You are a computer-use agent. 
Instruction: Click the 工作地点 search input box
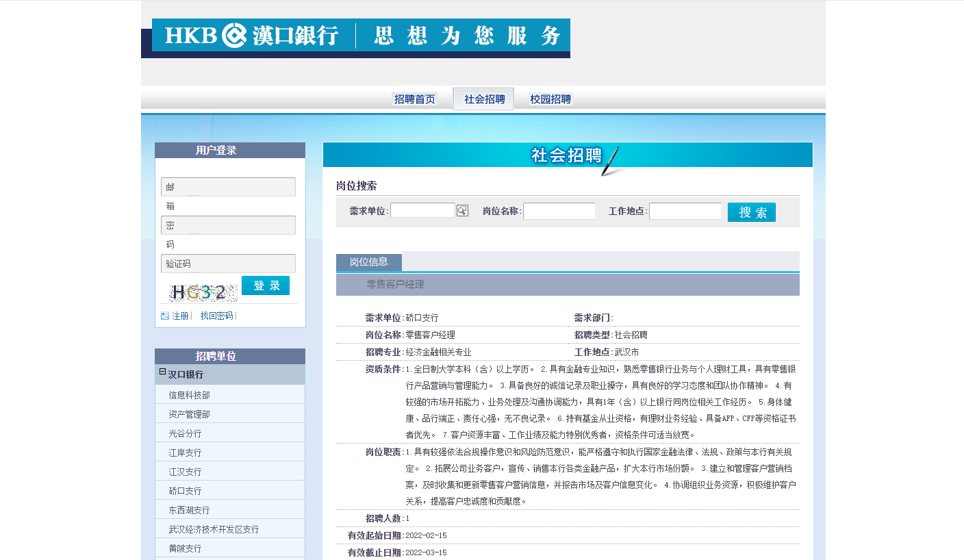coord(685,211)
